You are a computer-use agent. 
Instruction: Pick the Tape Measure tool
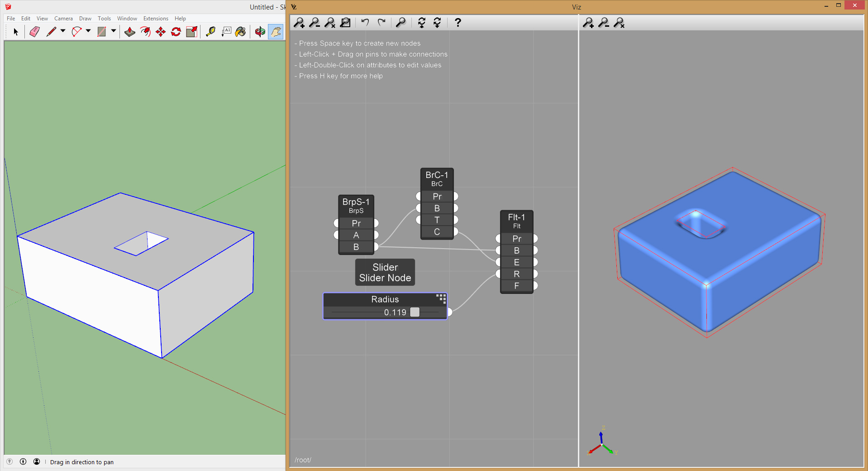(210, 32)
